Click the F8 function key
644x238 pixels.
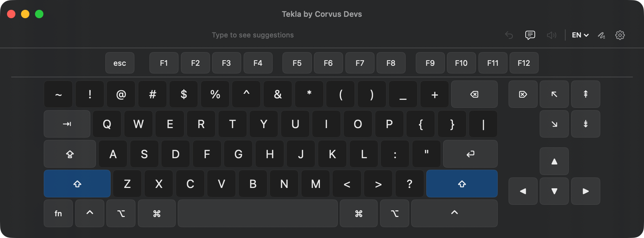tap(391, 63)
